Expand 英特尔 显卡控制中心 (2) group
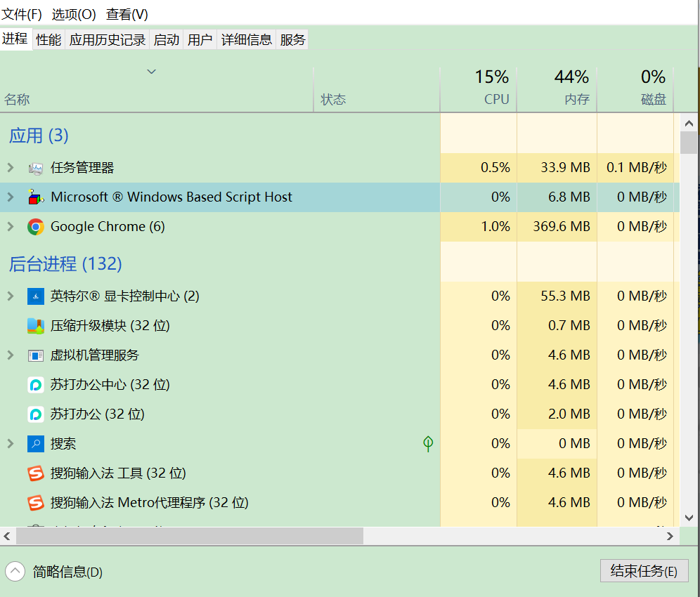This screenshot has height=597, width=700. pyautogui.click(x=11, y=296)
